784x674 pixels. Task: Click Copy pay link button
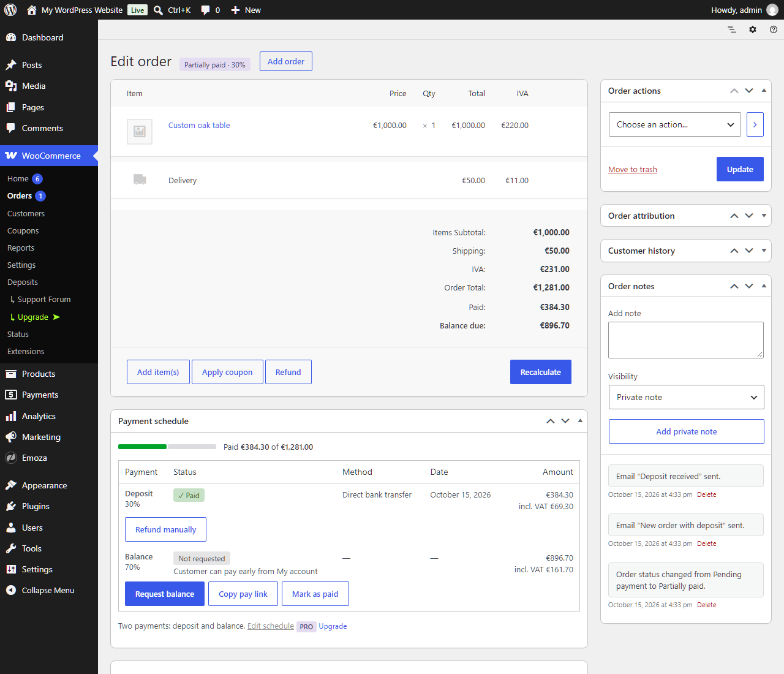pos(243,594)
